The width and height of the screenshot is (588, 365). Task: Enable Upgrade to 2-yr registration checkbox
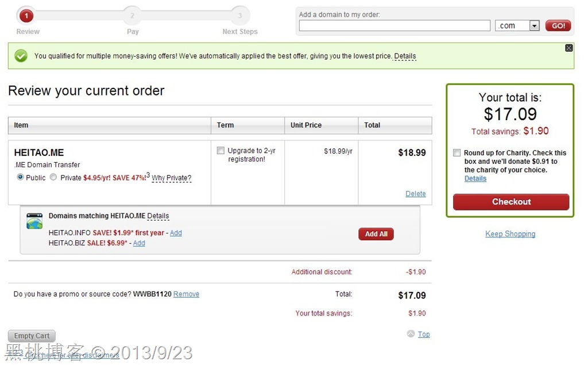pos(220,151)
